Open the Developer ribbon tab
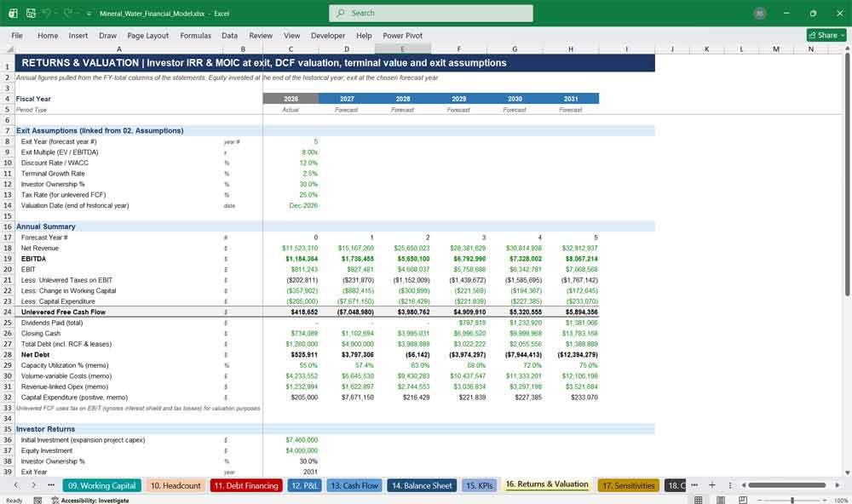 (x=328, y=35)
